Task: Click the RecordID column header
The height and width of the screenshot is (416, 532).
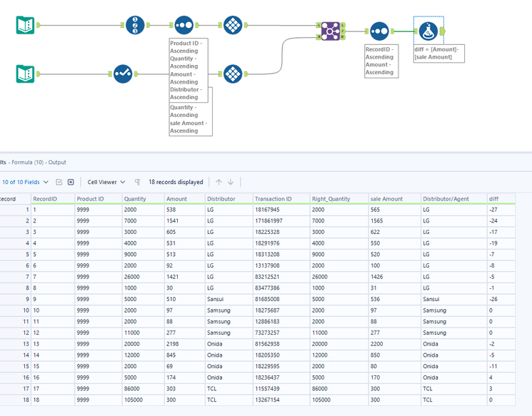Action: [x=53, y=198]
